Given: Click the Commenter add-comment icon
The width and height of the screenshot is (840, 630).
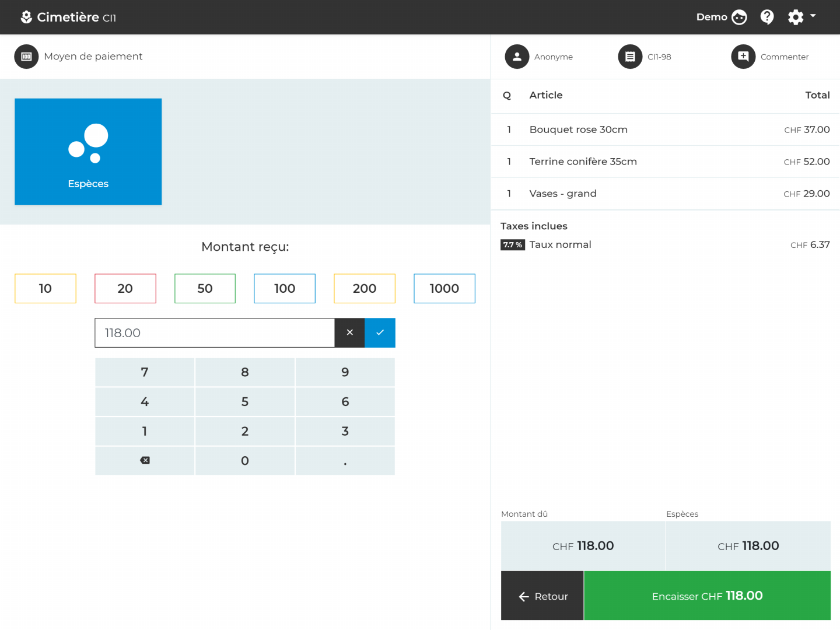Looking at the screenshot, I should point(743,57).
